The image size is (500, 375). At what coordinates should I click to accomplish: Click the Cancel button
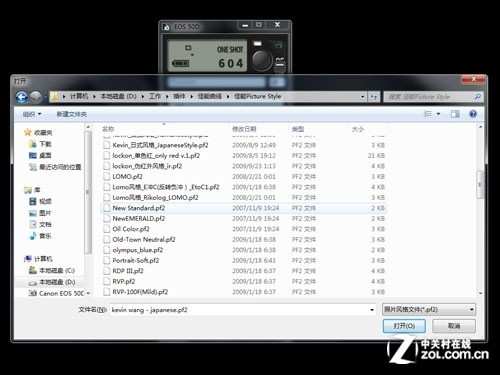(454, 326)
